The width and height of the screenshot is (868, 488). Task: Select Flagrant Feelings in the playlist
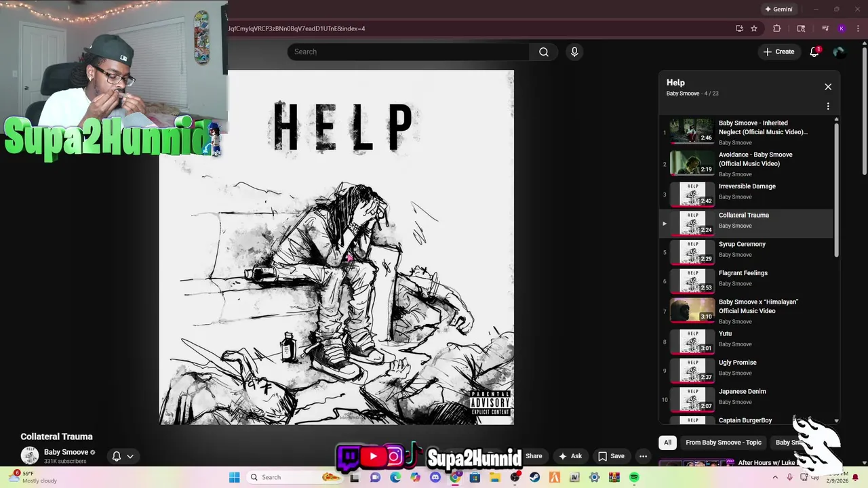coord(746,281)
